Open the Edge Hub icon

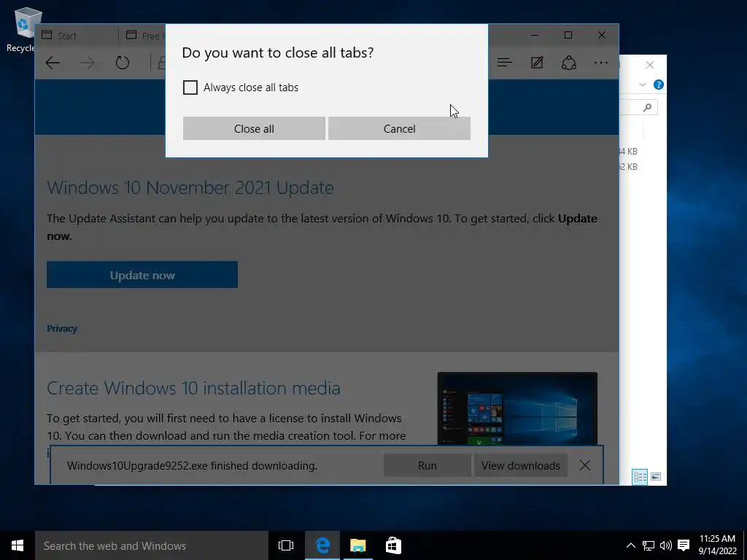pyautogui.click(x=505, y=63)
